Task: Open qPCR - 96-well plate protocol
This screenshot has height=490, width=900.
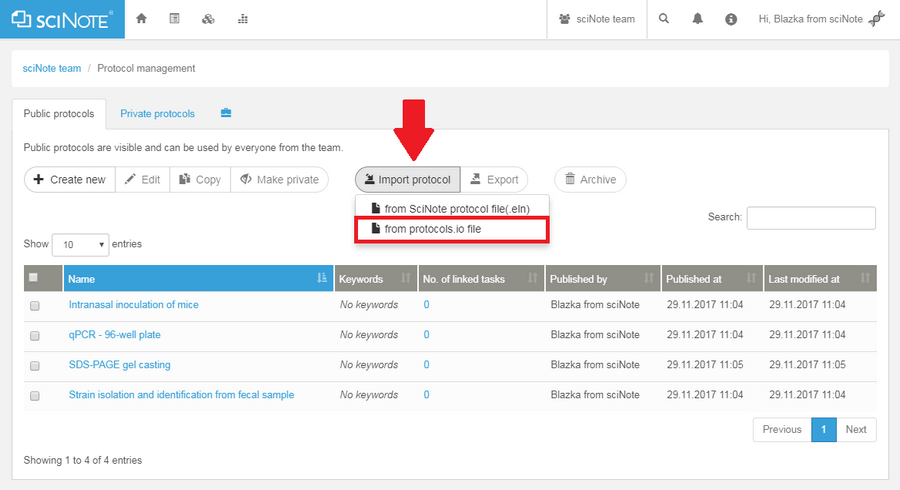Action: point(115,335)
